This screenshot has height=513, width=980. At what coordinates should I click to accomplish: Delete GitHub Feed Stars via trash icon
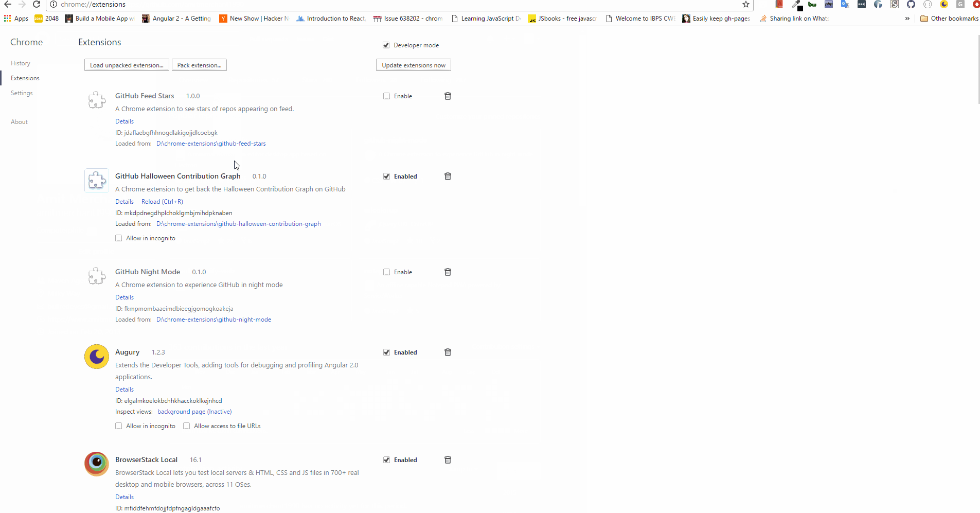(448, 96)
